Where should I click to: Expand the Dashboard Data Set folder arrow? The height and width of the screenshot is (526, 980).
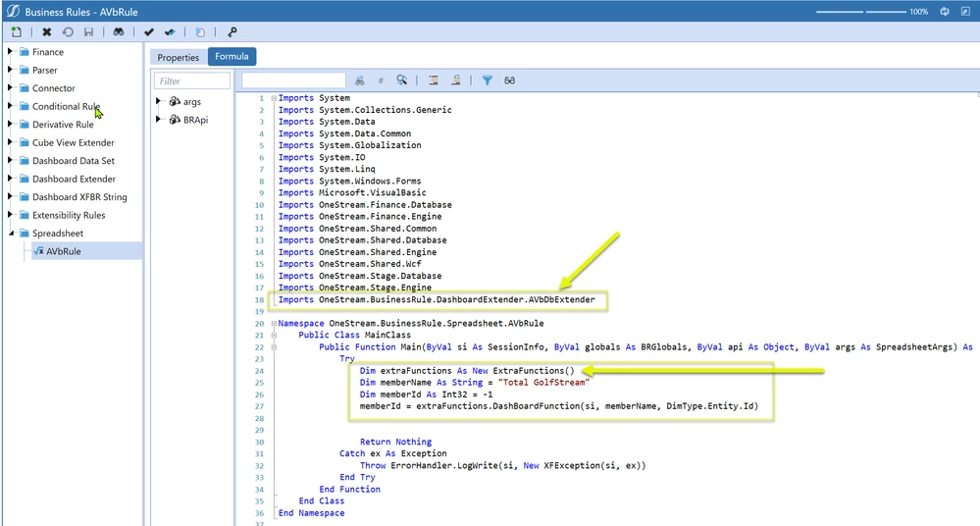pyautogui.click(x=10, y=160)
